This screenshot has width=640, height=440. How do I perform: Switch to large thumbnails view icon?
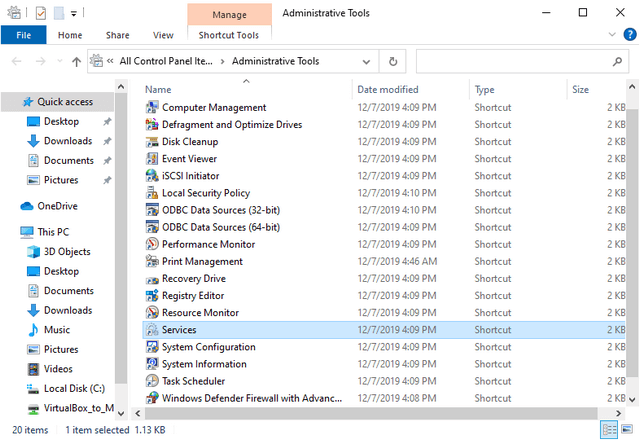627,430
